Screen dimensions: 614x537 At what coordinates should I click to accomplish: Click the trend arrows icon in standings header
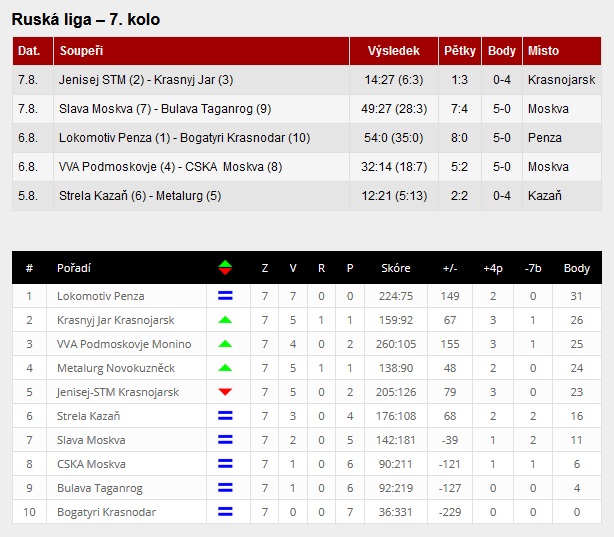[225, 268]
